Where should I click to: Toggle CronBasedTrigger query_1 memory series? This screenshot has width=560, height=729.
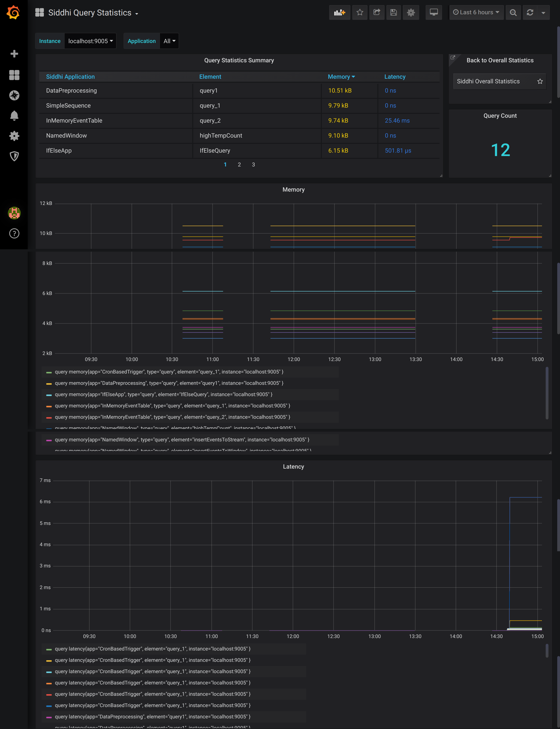point(169,372)
